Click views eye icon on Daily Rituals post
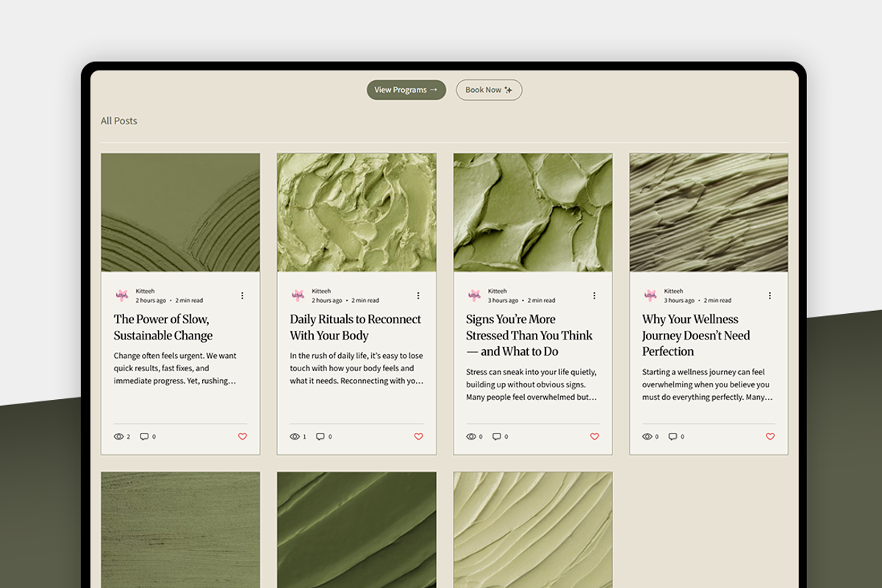The width and height of the screenshot is (882, 588). [x=295, y=437]
